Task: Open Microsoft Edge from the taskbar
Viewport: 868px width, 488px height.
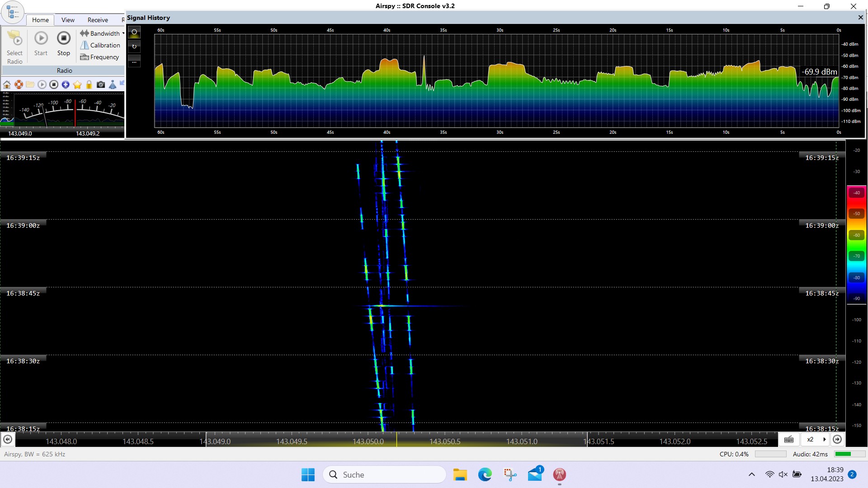Action: click(485, 475)
